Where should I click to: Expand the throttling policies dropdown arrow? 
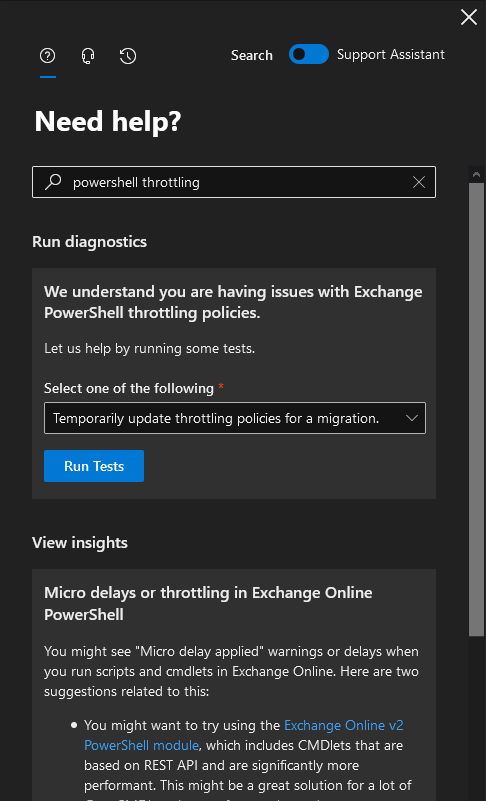pyautogui.click(x=412, y=418)
